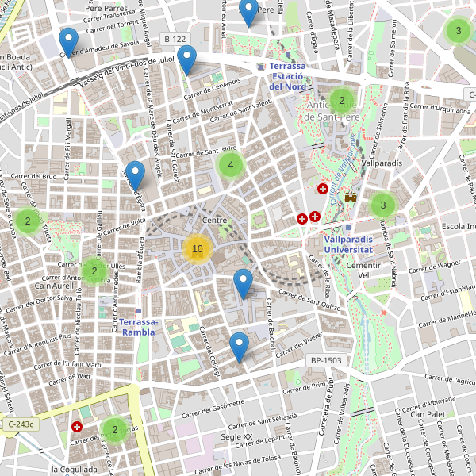Click the Carrer de l'Infant Martí label
476x476 pixels.
click(67, 365)
